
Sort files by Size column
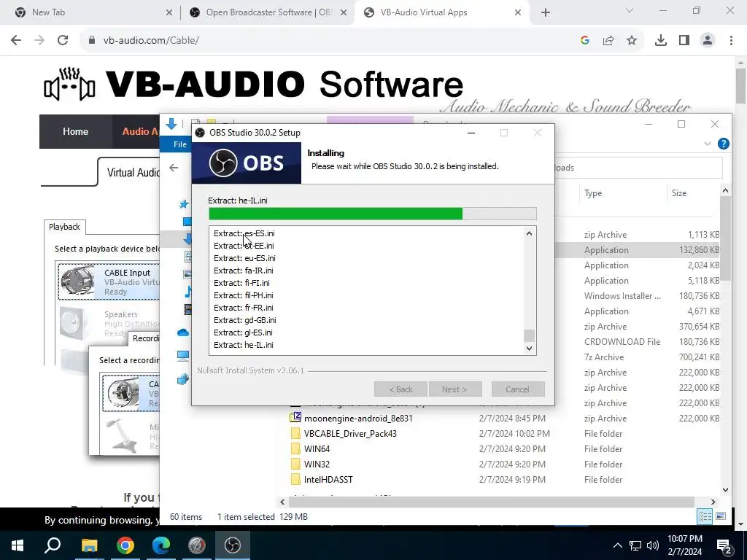tap(679, 192)
